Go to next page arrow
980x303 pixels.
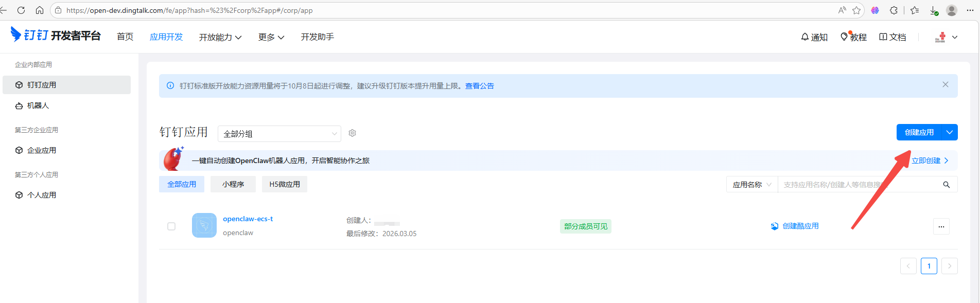(950, 266)
